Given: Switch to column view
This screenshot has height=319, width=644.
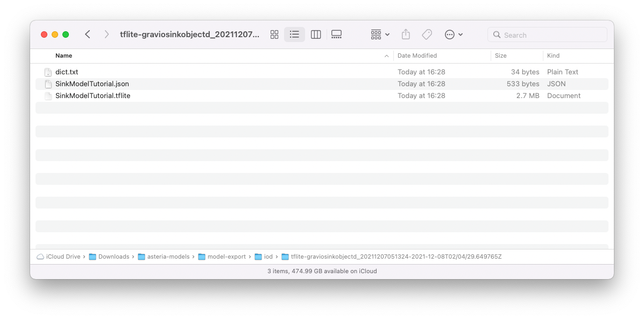Looking at the screenshot, I should click(315, 34).
